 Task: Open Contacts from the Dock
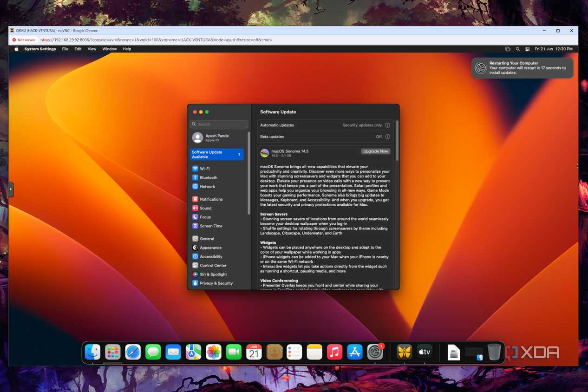click(x=274, y=352)
